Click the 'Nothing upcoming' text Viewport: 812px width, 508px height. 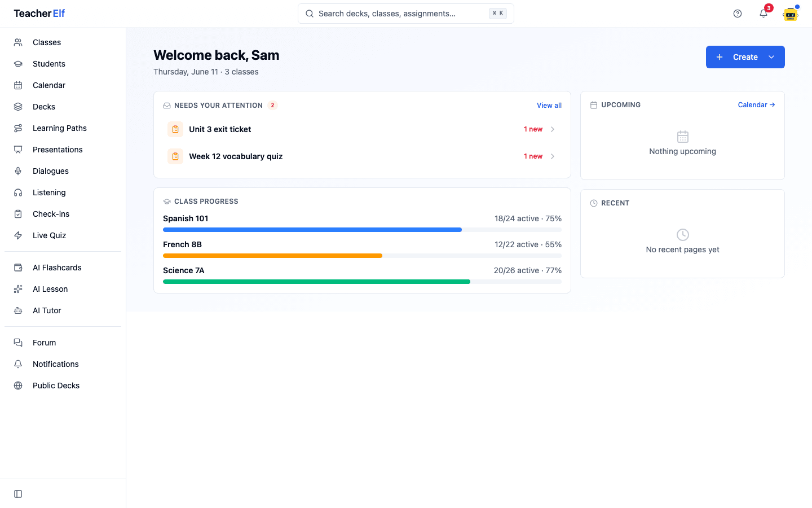coord(682,151)
